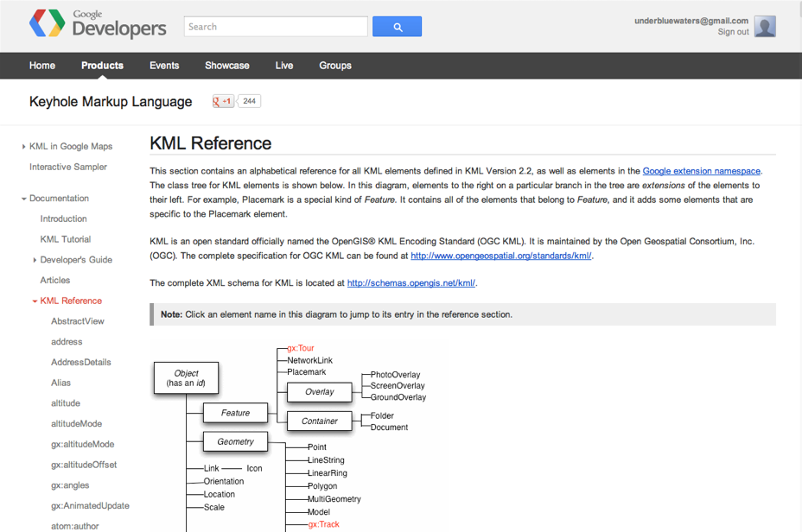Click the Object box in the diagram
The image size is (802, 532).
pos(186,377)
